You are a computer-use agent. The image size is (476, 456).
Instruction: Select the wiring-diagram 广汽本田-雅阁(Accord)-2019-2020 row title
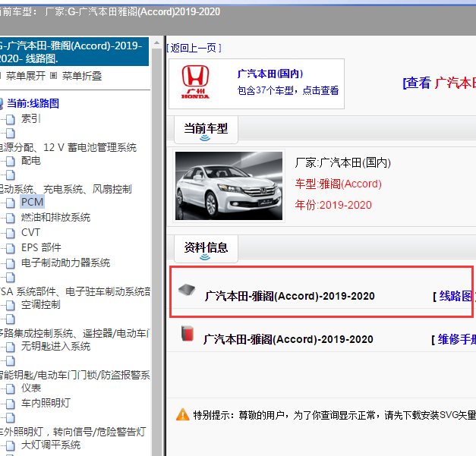pos(289,296)
